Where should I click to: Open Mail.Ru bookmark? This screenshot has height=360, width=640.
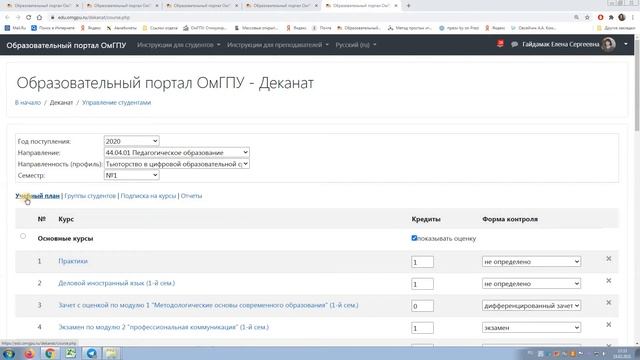(x=15, y=28)
